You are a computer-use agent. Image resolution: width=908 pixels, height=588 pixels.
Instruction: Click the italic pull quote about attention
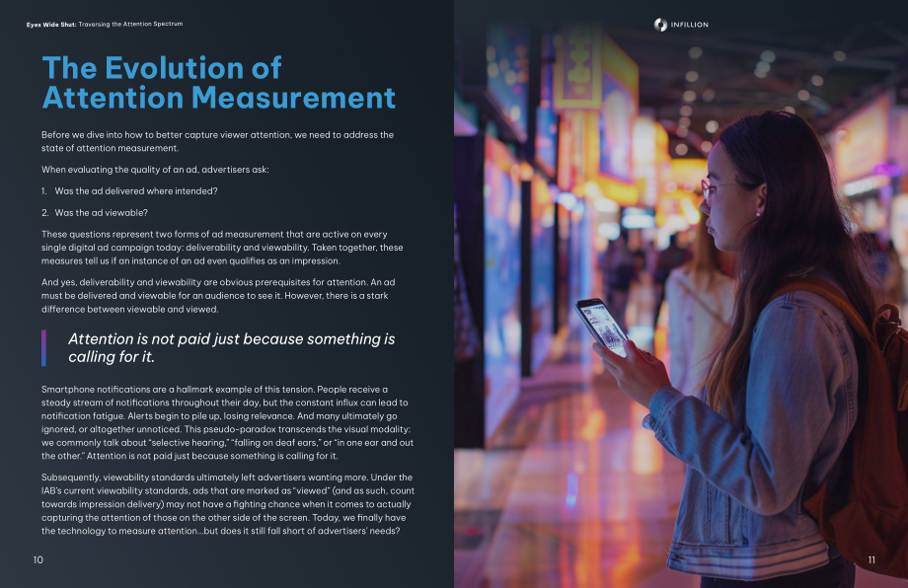tap(231, 348)
